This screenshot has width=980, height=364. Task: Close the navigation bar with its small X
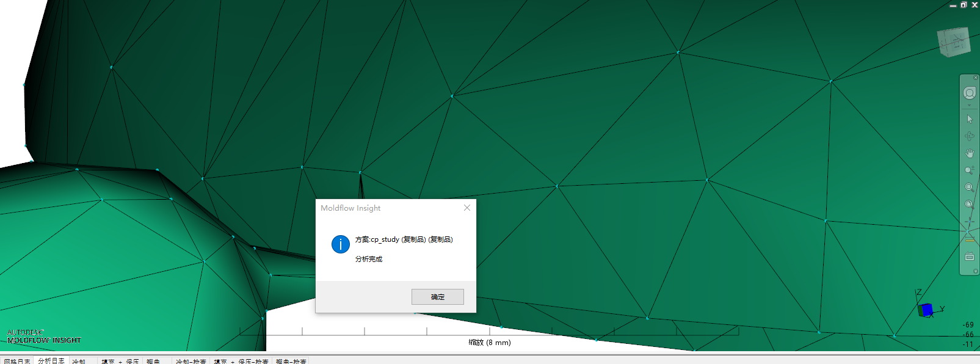(975, 78)
